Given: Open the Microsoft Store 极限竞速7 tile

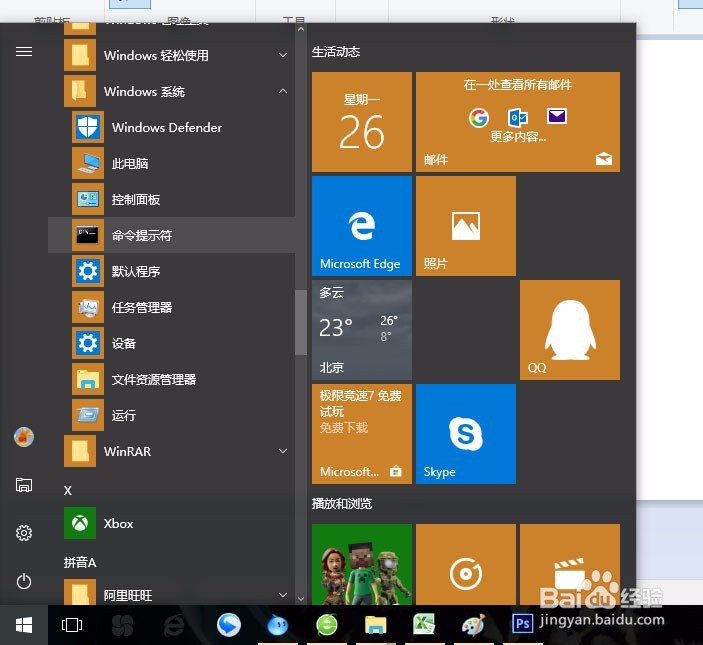Looking at the screenshot, I should [362, 434].
